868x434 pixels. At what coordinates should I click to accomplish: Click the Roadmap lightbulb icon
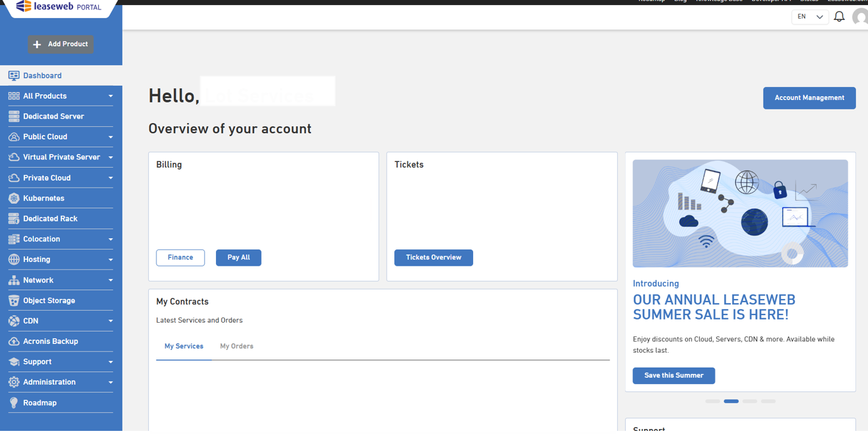coord(14,403)
